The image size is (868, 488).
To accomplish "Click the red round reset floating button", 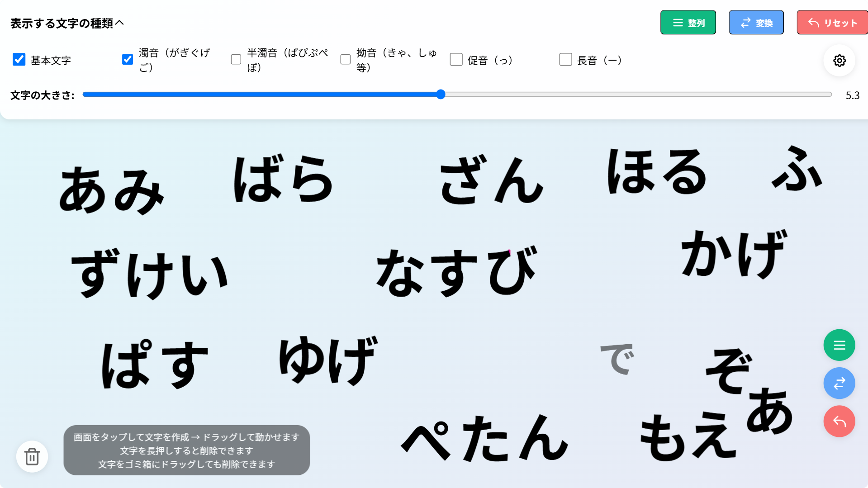I will [839, 422].
